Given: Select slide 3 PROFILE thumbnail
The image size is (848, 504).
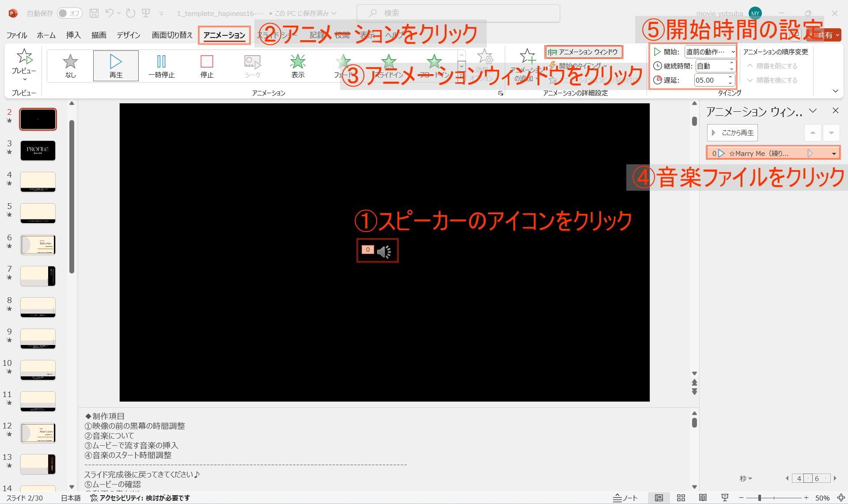Looking at the screenshot, I should pyautogui.click(x=38, y=151).
